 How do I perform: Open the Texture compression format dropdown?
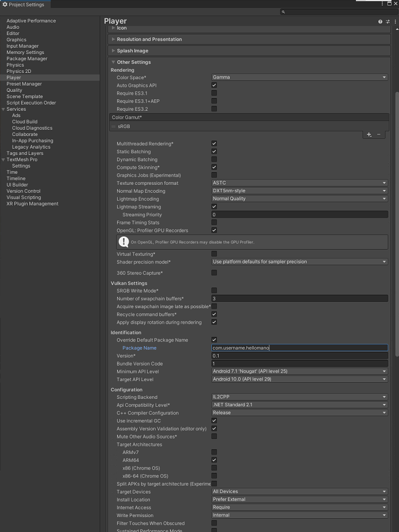pos(300,183)
